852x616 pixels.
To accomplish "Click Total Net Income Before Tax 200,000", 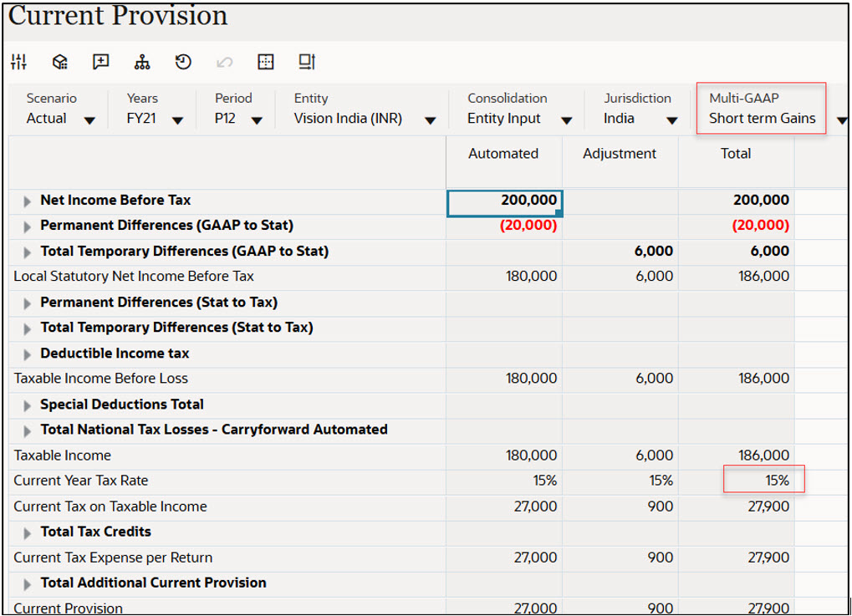I will pyautogui.click(x=737, y=201).
